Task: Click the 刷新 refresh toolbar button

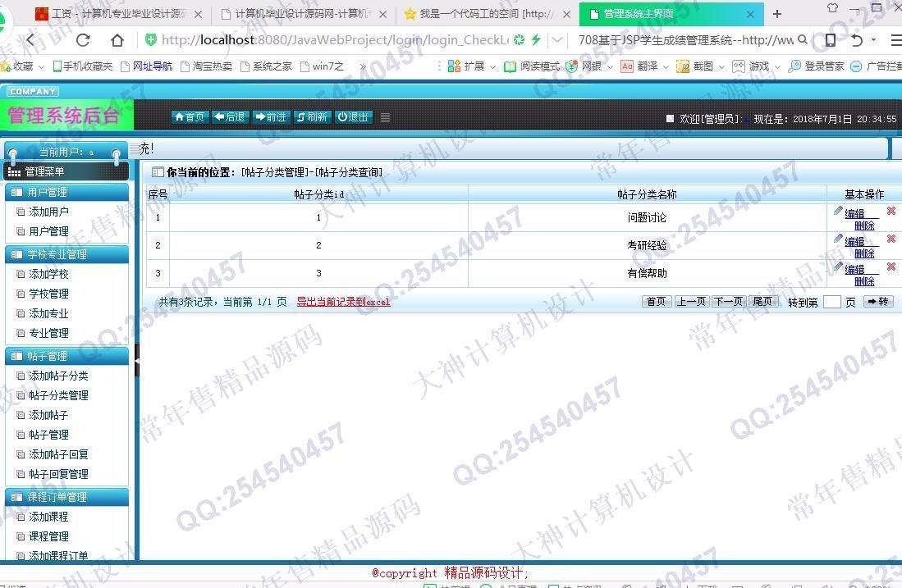Action: tap(312, 117)
